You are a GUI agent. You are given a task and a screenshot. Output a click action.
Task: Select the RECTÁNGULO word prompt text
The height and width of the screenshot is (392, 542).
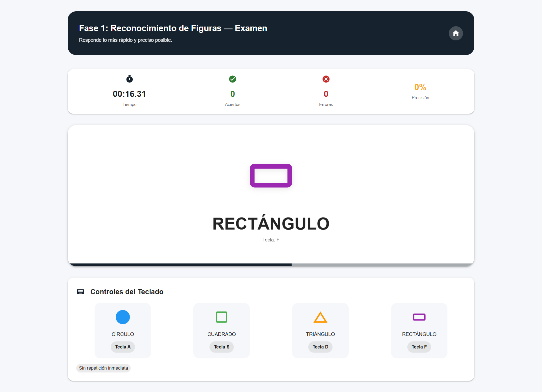(x=271, y=223)
